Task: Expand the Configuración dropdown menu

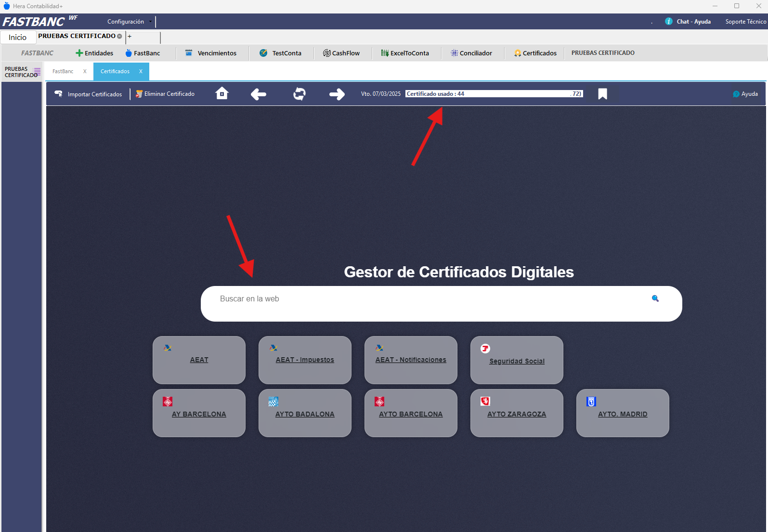Action: tap(129, 21)
